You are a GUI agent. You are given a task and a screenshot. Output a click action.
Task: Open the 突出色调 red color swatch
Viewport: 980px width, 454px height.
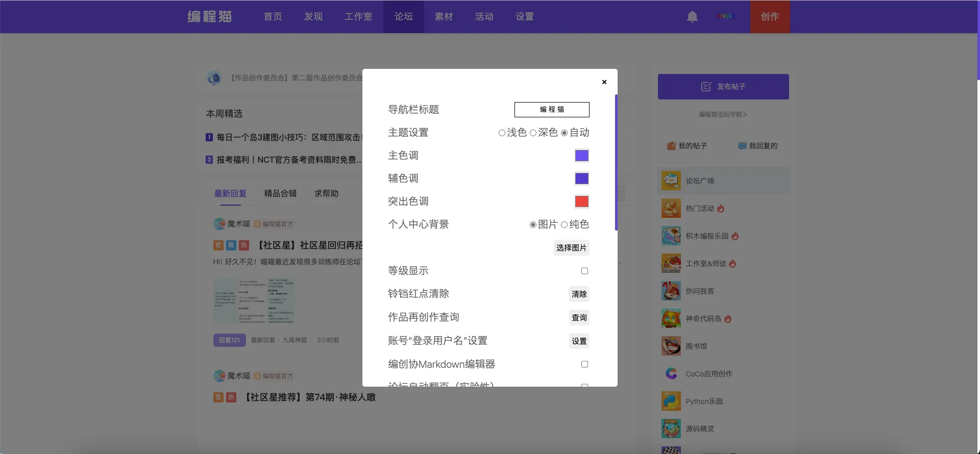[581, 201]
